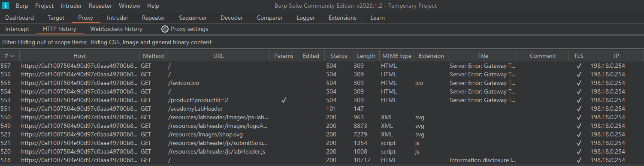Sort by the Method column header
644x166 pixels.
153,56
